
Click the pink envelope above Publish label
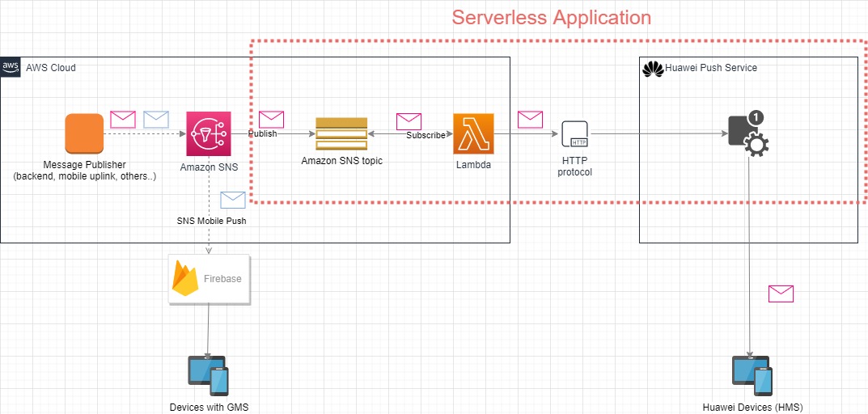(271, 120)
